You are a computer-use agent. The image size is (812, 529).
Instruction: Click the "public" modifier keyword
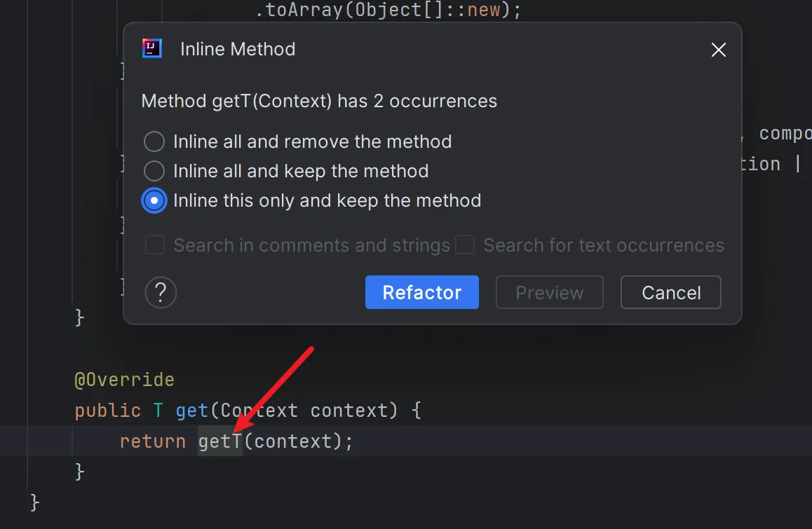107,411
